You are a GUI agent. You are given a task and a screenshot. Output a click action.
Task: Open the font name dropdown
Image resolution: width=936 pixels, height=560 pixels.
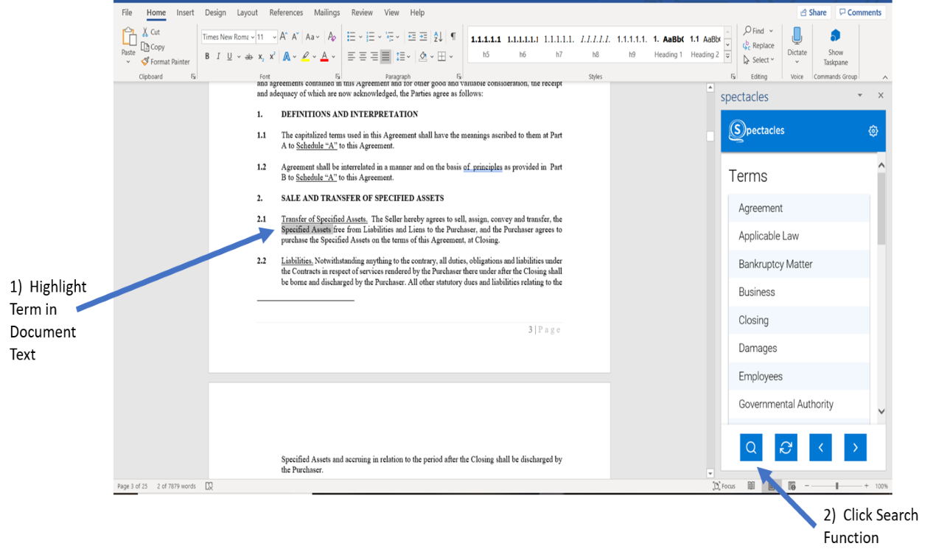click(x=252, y=37)
